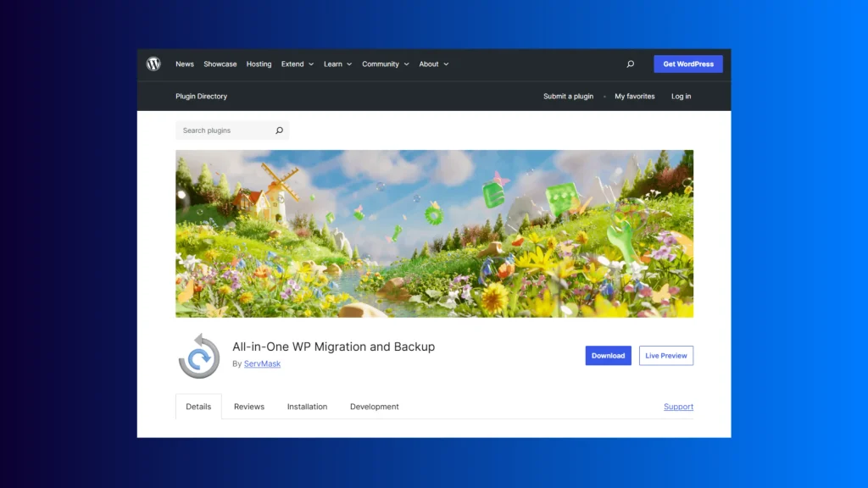This screenshot has width=868, height=488.
Task: Click the Live Preview button
Action: [x=665, y=356]
